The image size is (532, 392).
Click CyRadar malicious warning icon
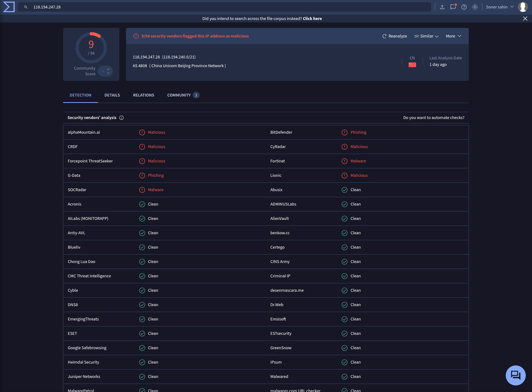coord(345,147)
